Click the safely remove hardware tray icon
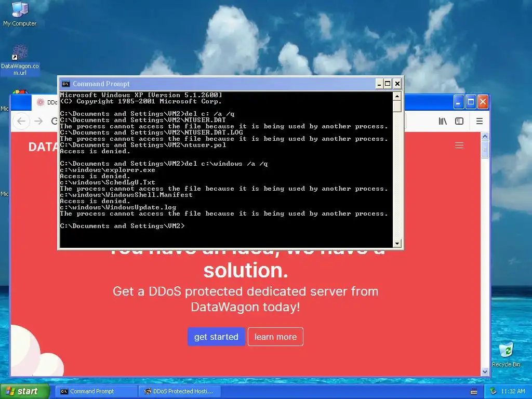The image size is (532, 399). 493,391
